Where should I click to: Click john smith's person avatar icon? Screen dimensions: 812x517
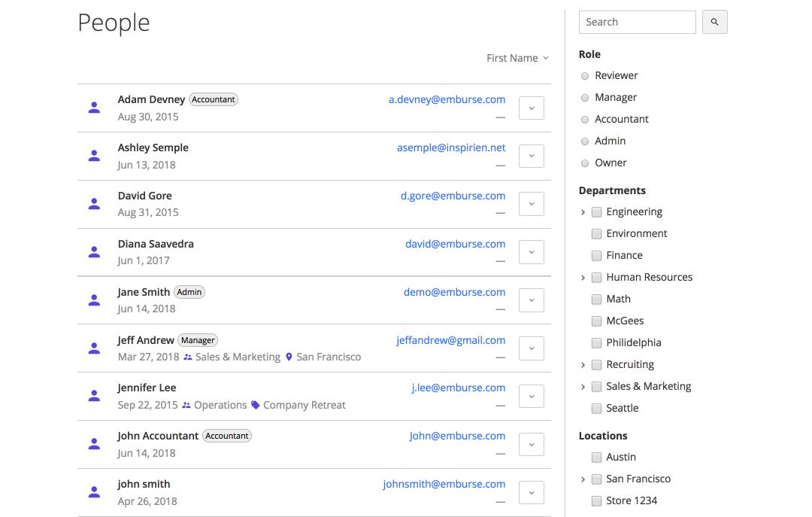coord(94,492)
